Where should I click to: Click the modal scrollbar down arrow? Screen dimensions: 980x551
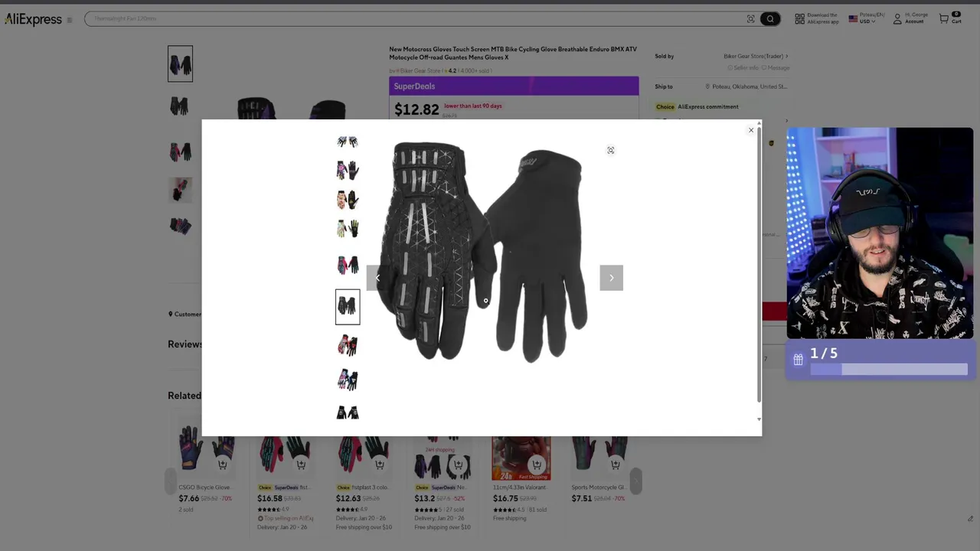(x=759, y=419)
